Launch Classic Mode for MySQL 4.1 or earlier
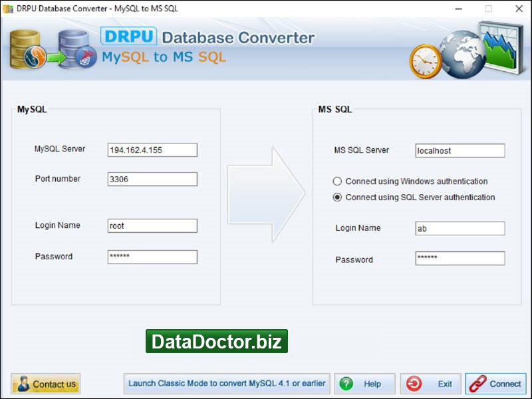Viewport: 532px width, 399px height. 227,384
